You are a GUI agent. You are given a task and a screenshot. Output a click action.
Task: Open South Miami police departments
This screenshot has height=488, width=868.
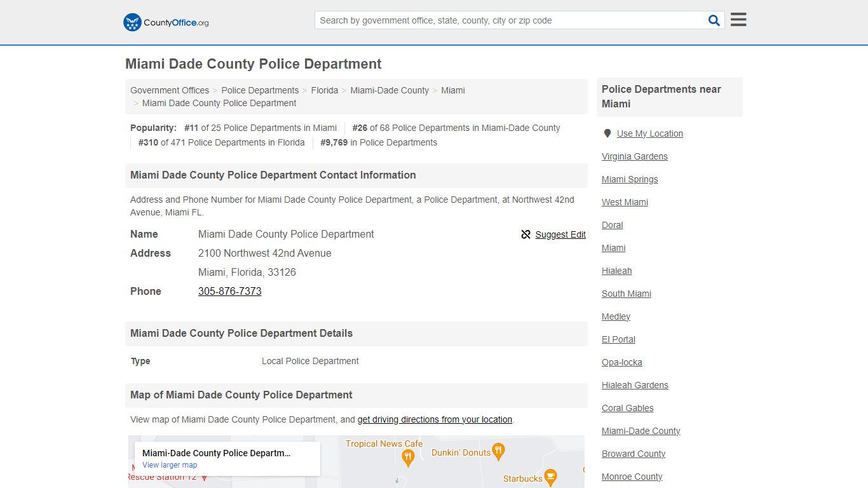click(x=627, y=294)
